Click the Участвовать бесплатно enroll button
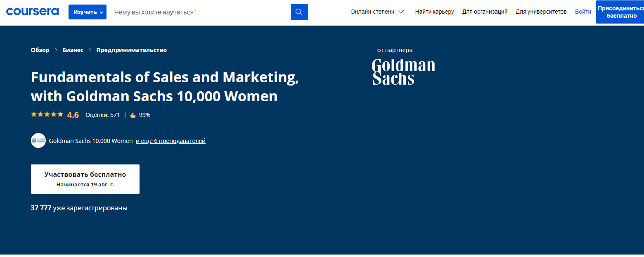The width and height of the screenshot is (644, 257). tap(85, 179)
